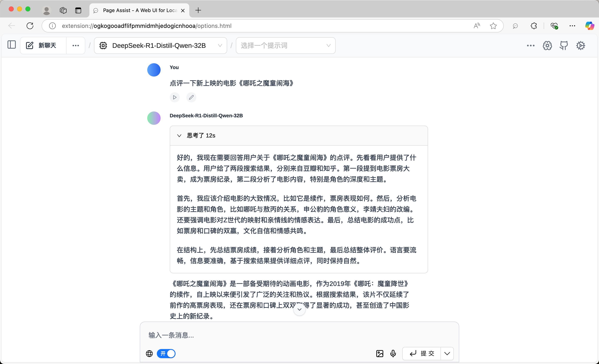Click the DeepSeek gradient avatar

tap(154, 118)
